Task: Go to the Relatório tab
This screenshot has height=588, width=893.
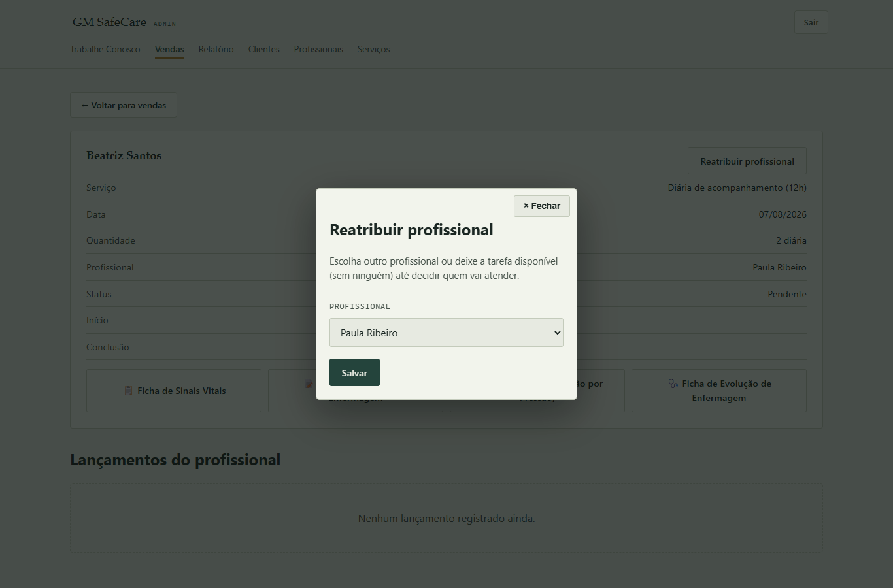Action: (216, 49)
